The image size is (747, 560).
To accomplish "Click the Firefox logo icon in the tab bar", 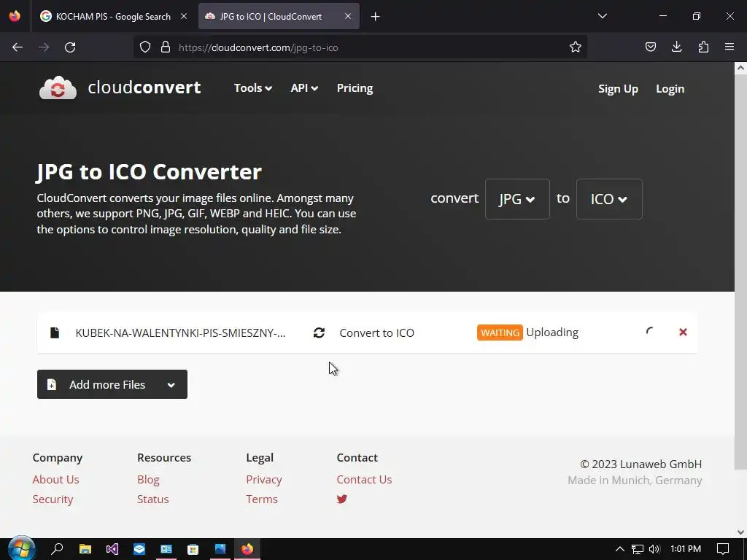I will pos(15,16).
